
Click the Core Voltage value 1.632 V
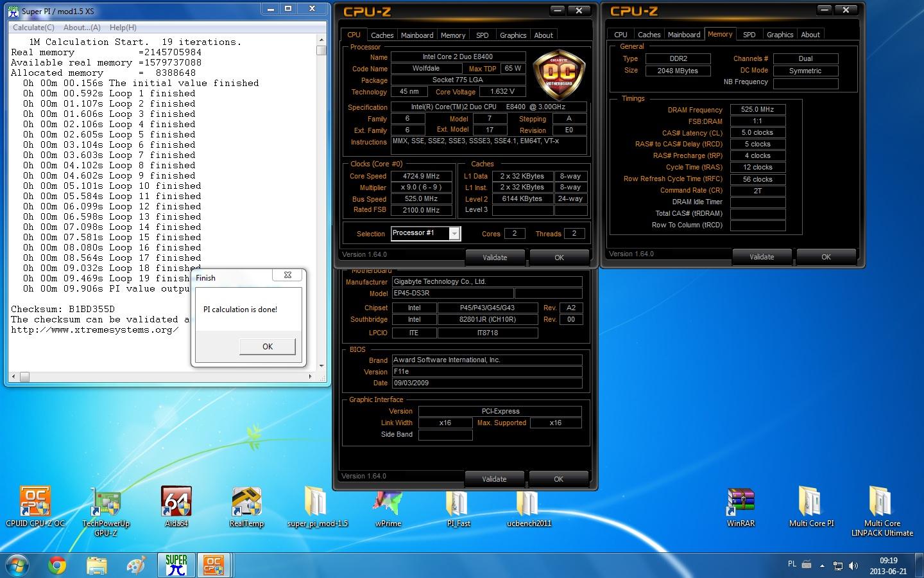pos(502,91)
